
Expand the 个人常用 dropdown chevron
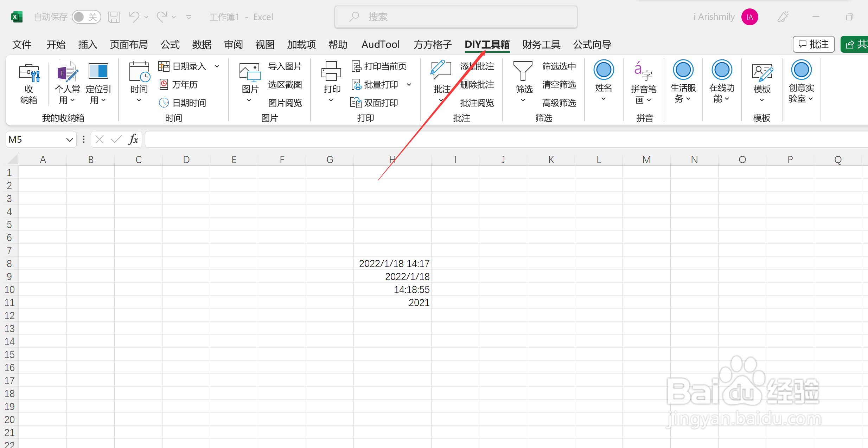(x=72, y=100)
